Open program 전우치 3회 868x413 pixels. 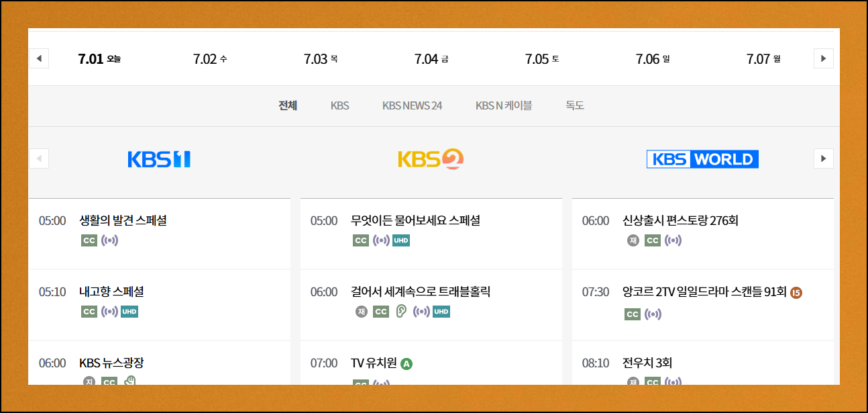pos(647,363)
